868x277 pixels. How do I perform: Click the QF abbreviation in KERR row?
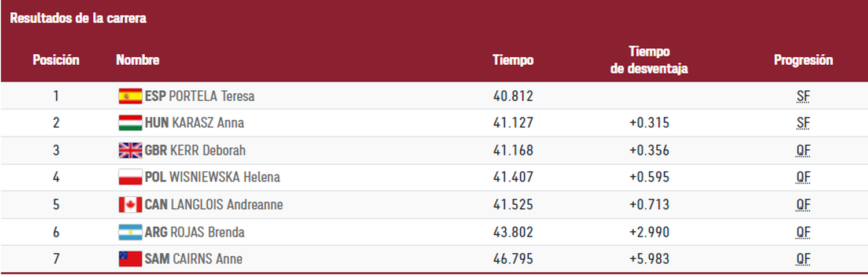803,150
